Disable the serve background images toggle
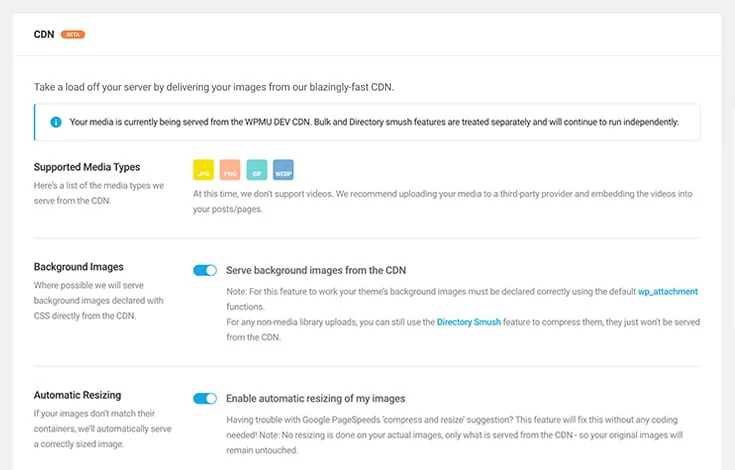The width and height of the screenshot is (735, 470). point(205,270)
